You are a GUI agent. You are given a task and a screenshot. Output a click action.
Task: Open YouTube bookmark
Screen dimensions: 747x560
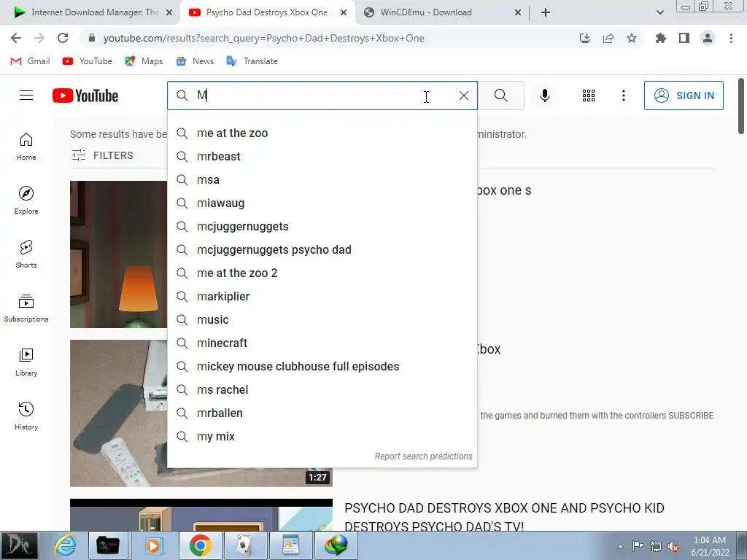pyautogui.click(x=88, y=61)
